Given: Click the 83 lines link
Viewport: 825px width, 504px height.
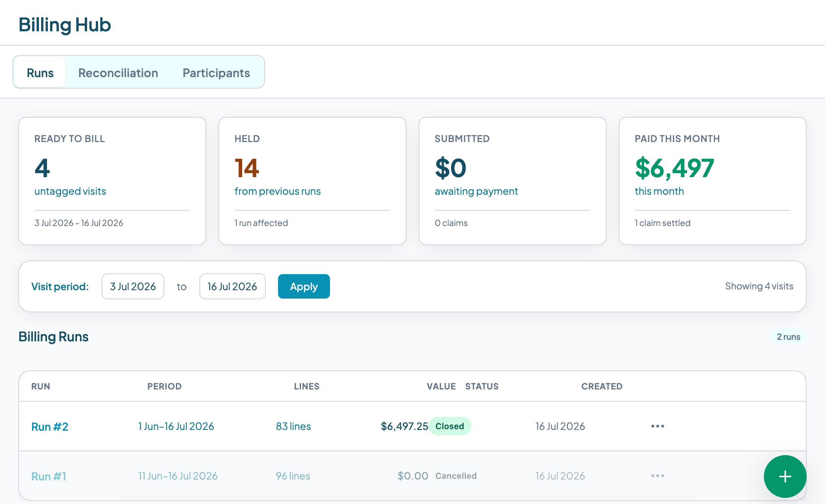Looking at the screenshot, I should (x=293, y=426).
